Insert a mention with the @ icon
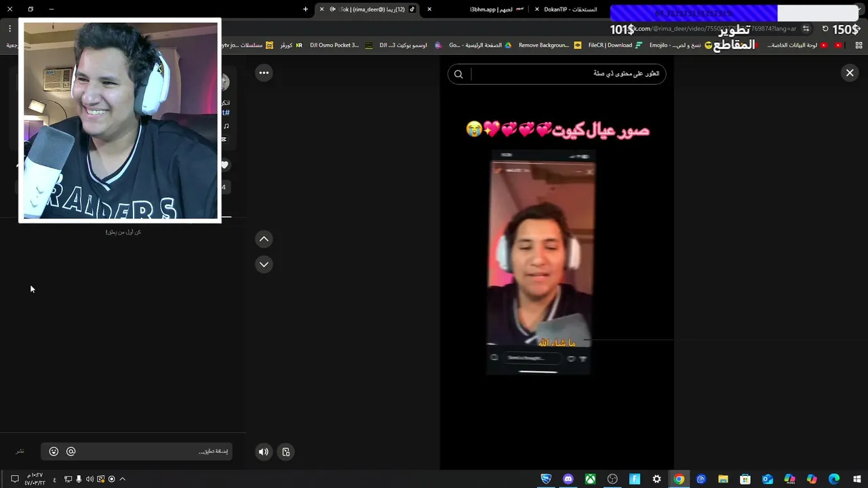This screenshot has width=868, height=488. (x=71, y=451)
